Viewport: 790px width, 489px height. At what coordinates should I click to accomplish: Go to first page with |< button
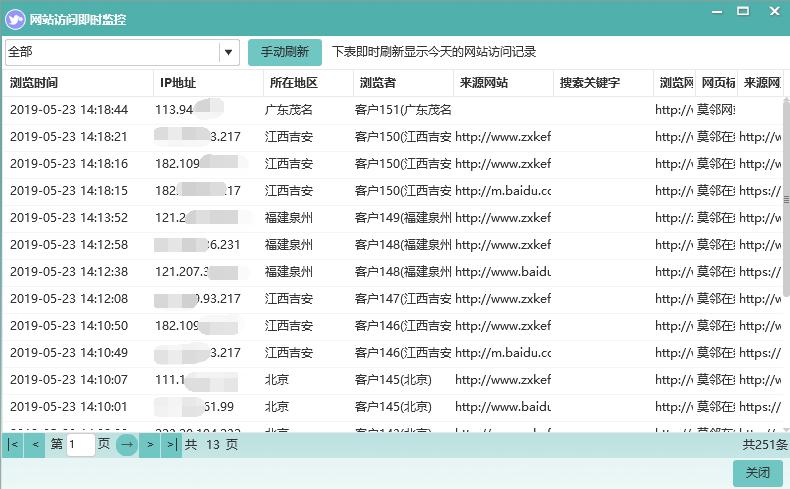coord(13,445)
